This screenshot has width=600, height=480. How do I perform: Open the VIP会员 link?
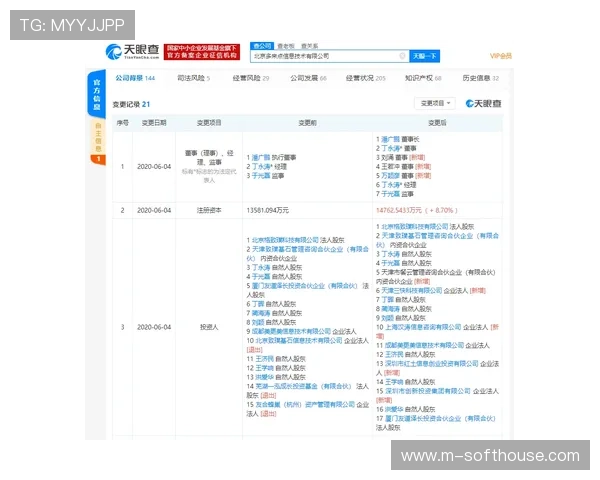[501, 56]
